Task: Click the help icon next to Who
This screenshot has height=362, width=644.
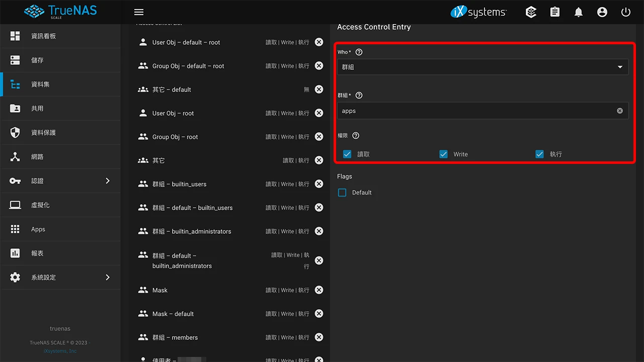Action: (x=359, y=52)
